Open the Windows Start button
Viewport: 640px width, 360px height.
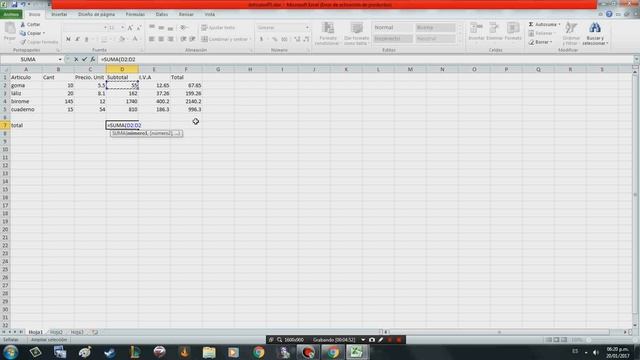[11, 352]
